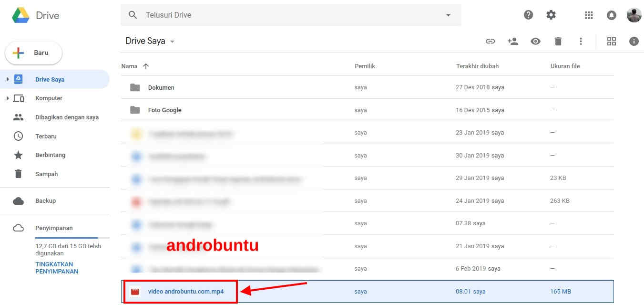
Task: Open the Drive Saya breadcrumb dropdown
Action: [172, 42]
